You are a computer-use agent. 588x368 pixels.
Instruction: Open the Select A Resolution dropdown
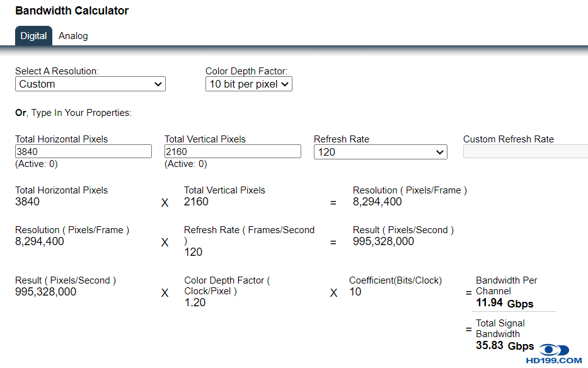click(x=90, y=84)
